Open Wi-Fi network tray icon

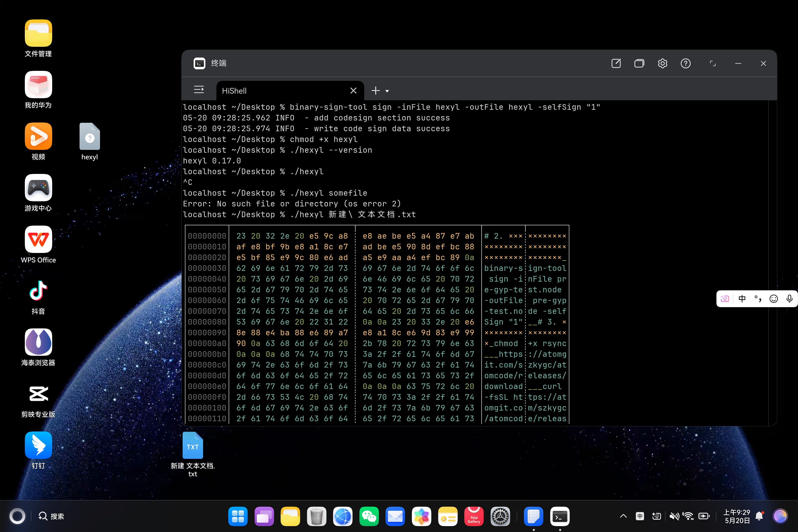689,516
